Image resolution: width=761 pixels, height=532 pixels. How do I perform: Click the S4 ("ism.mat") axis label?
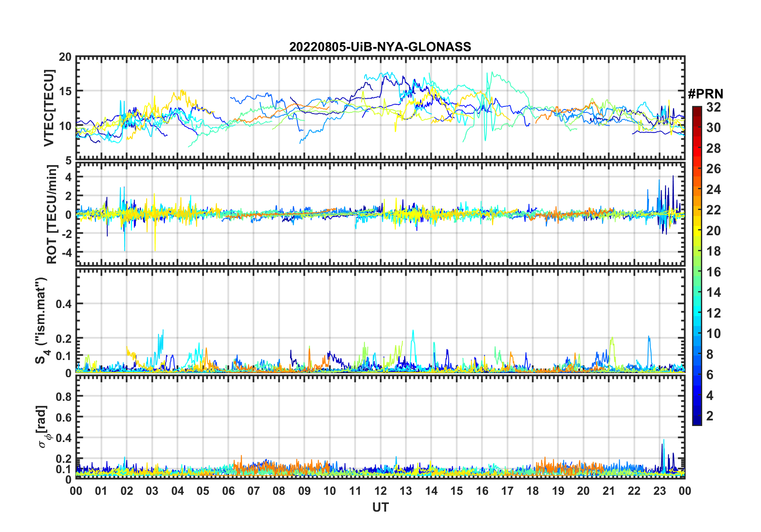42,321
